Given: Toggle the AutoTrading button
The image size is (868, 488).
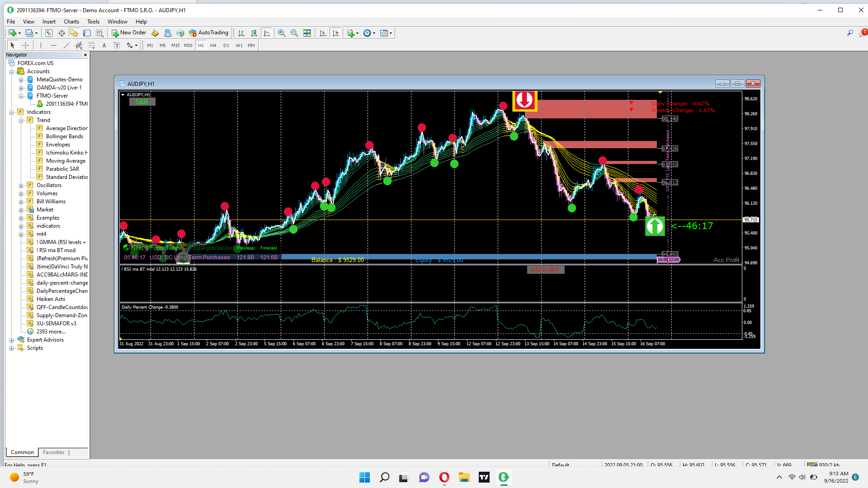Looking at the screenshot, I should (x=209, y=33).
